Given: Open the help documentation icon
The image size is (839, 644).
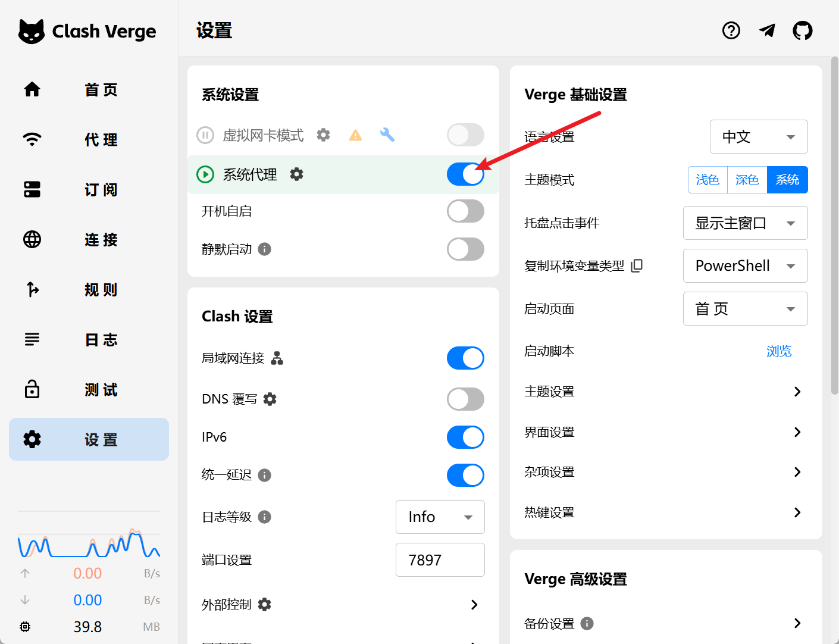Looking at the screenshot, I should click(x=731, y=30).
